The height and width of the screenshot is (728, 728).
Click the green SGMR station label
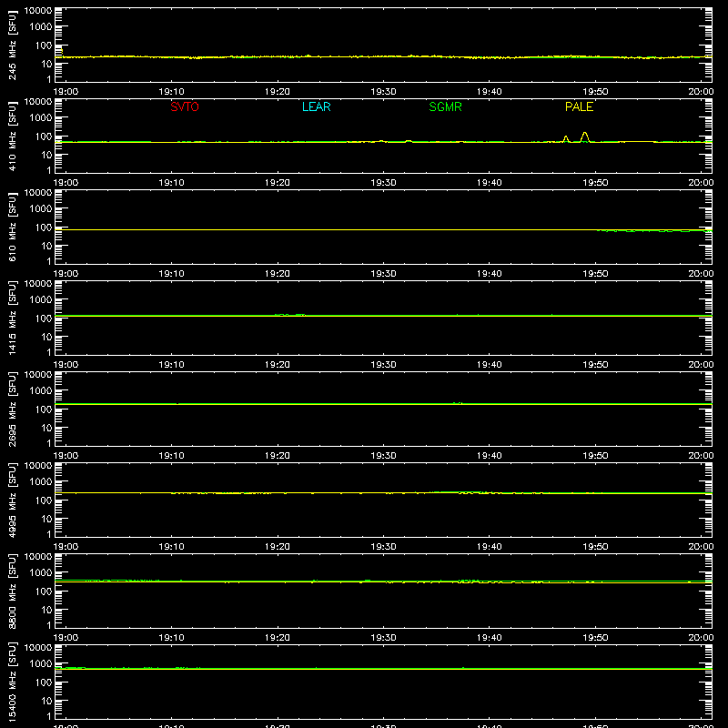(x=445, y=106)
